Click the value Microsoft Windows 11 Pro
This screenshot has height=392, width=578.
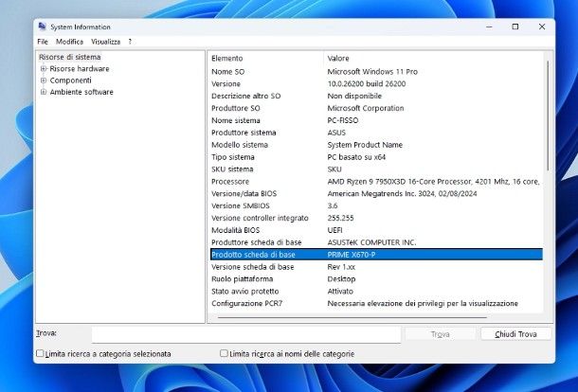tap(372, 71)
